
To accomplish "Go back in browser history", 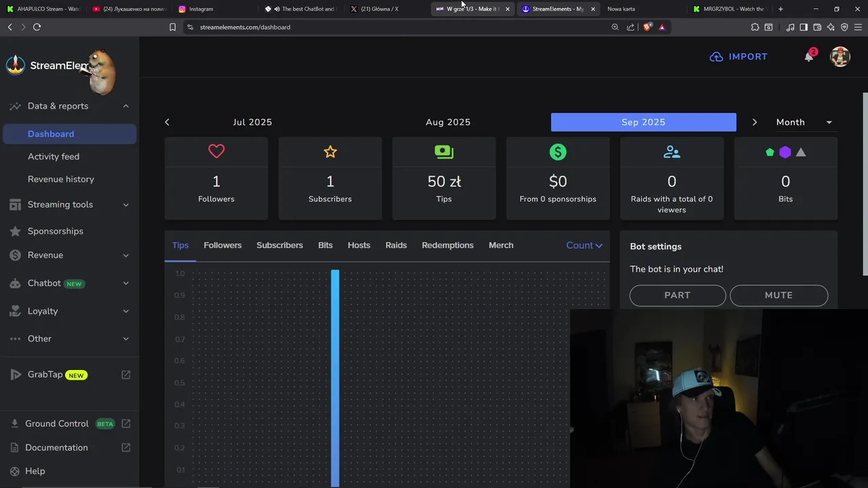I will click(x=9, y=27).
